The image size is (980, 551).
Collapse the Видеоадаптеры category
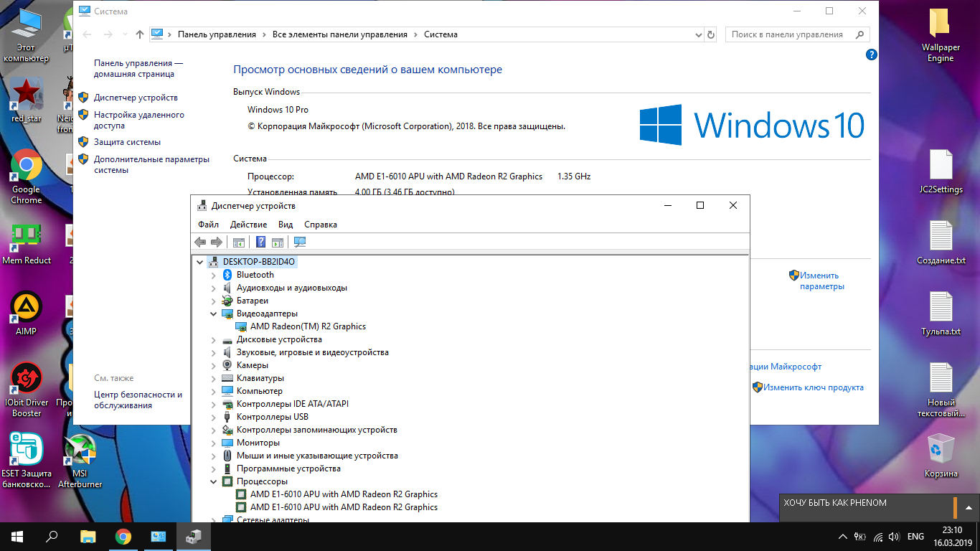[213, 314]
